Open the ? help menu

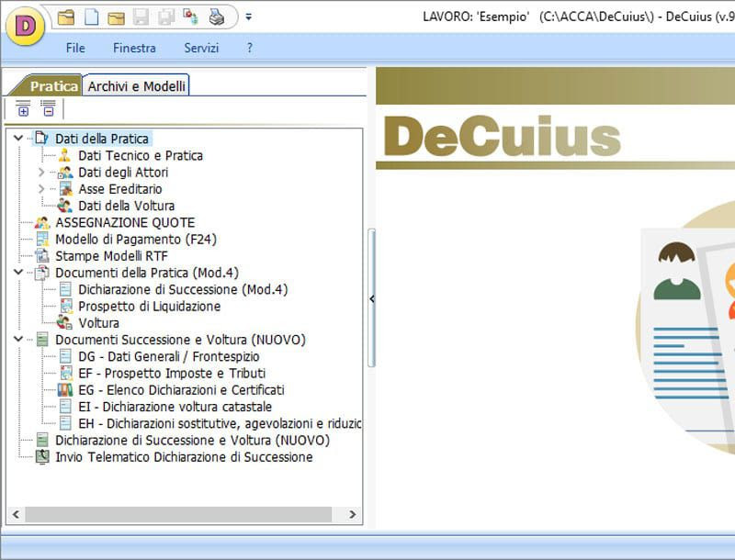click(x=250, y=48)
